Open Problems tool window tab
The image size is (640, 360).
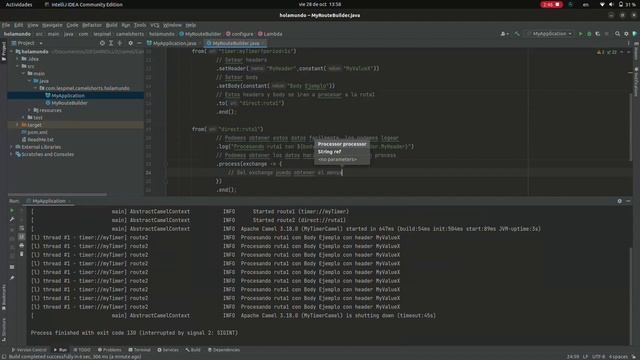click(x=110, y=350)
